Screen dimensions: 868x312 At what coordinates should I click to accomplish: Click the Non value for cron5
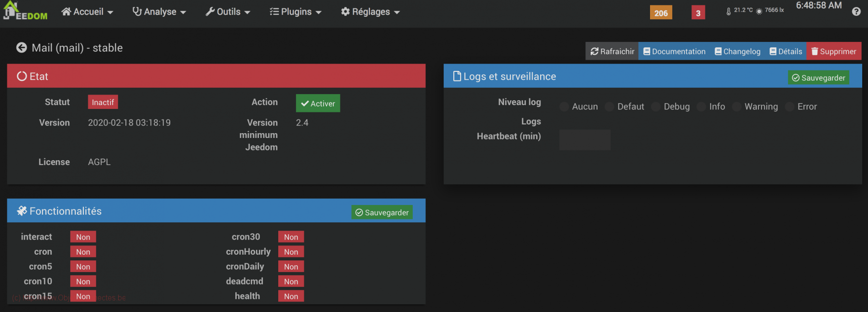coord(83,267)
